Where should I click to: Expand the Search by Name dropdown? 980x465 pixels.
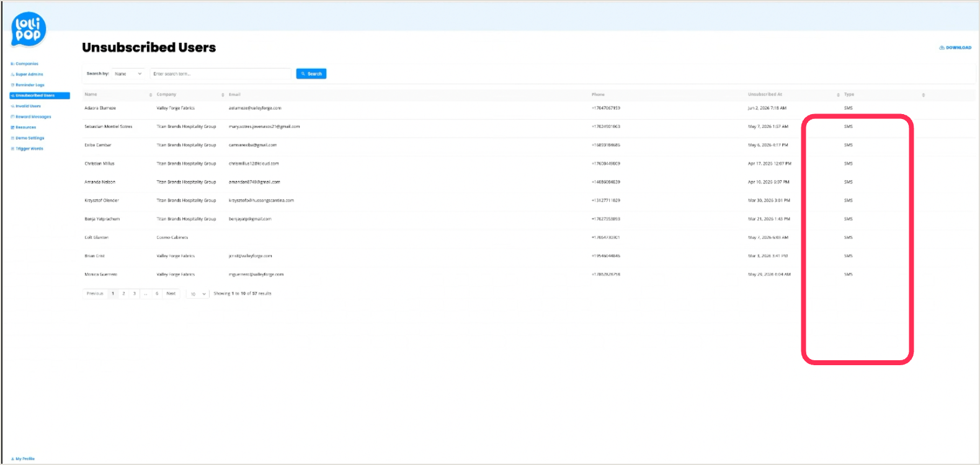128,74
